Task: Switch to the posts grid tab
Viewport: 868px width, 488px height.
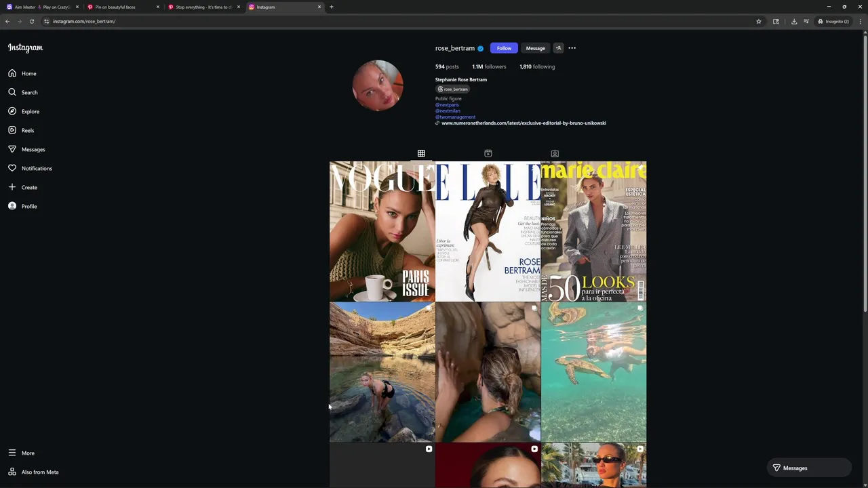Action: click(x=421, y=154)
